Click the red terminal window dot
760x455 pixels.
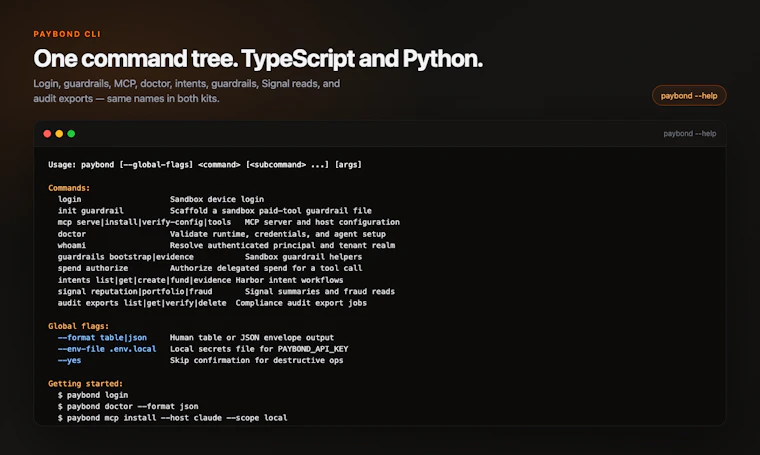(x=47, y=134)
